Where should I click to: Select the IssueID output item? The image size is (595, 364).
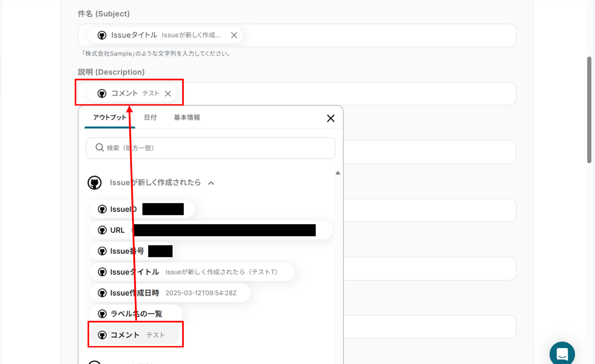point(142,209)
